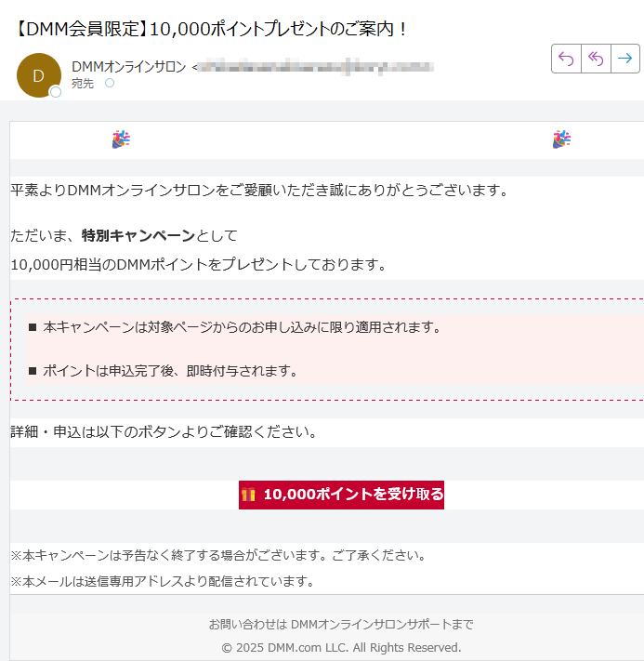Screen dimensions: 644x661
Task: Click the 宛先 label
Action: 83,84
